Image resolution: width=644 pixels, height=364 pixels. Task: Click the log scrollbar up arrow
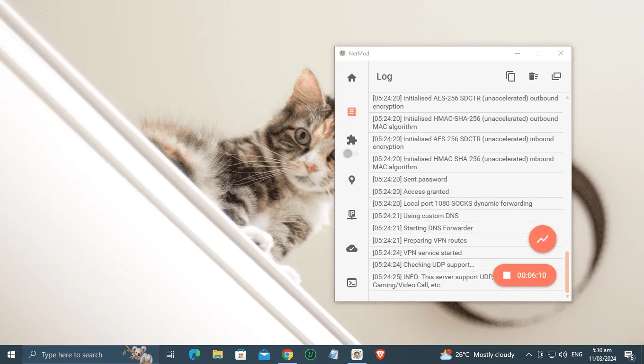pos(567,98)
